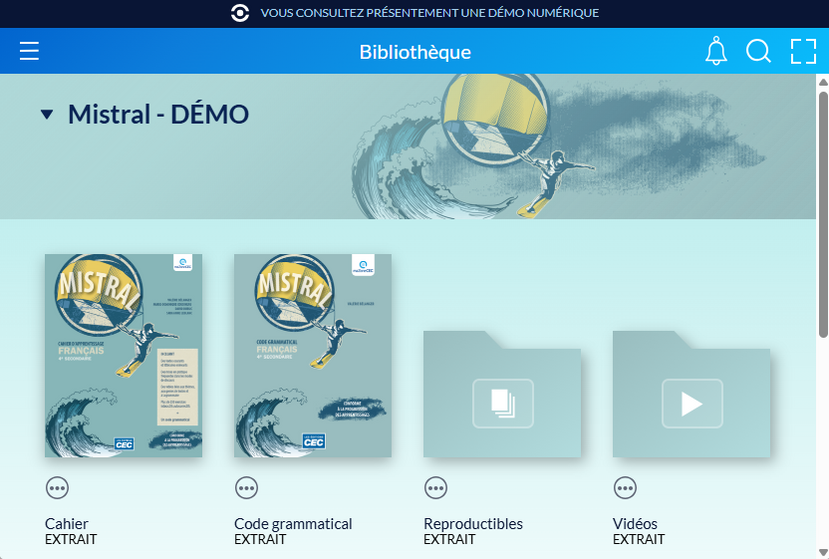Click the scrollbar up arrow
The image size is (829, 559).
(823, 82)
